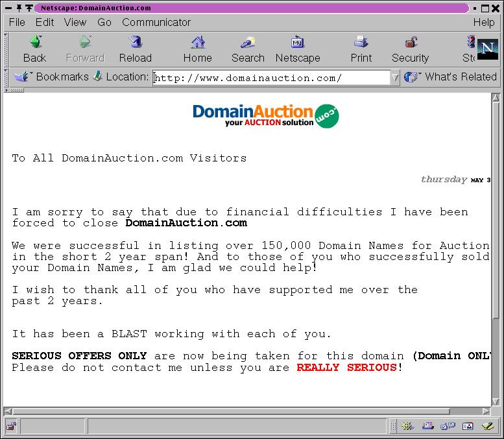The width and height of the screenshot is (504, 439).
Task: Print the page with the Print button
Action: [x=361, y=49]
